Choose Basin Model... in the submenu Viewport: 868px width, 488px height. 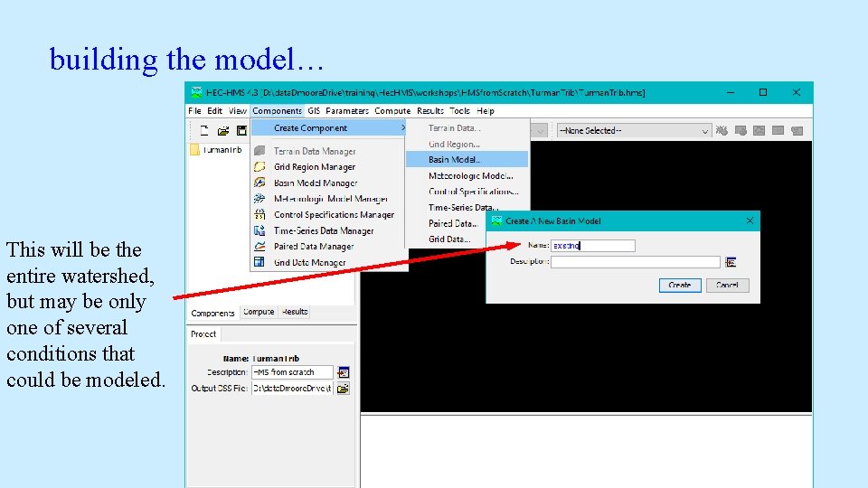[x=467, y=159]
